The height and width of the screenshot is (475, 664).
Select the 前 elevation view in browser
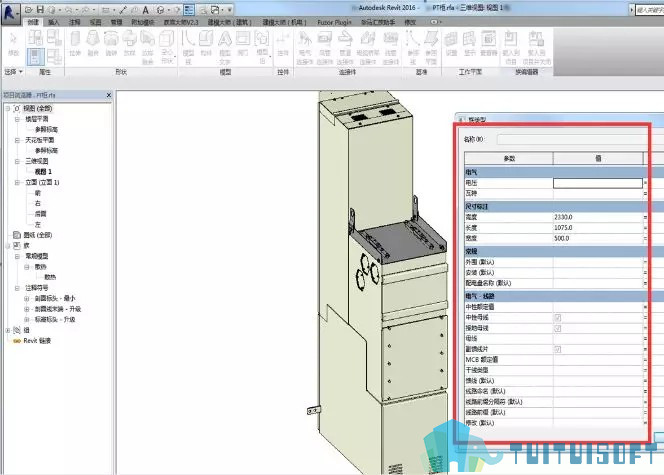coord(38,193)
